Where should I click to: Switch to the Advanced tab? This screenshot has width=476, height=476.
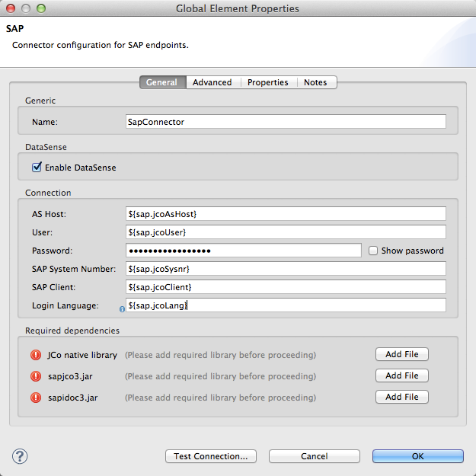click(x=212, y=82)
